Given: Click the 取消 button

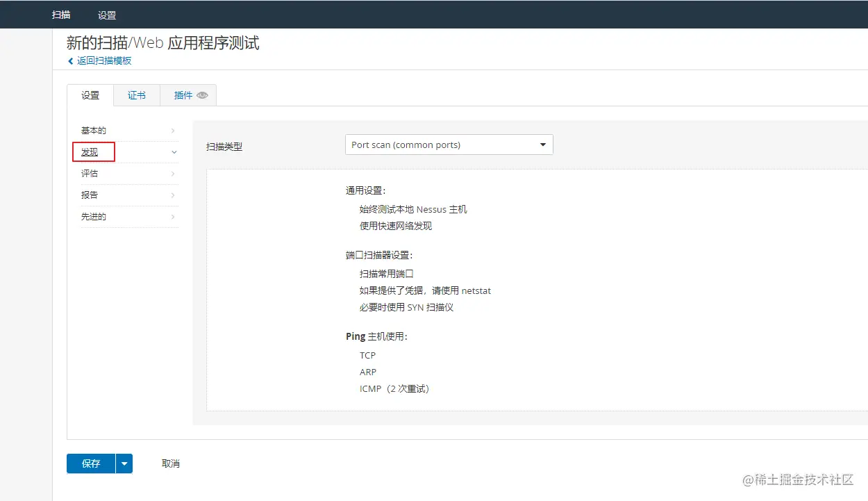Looking at the screenshot, I should click(x=171, y=463).
